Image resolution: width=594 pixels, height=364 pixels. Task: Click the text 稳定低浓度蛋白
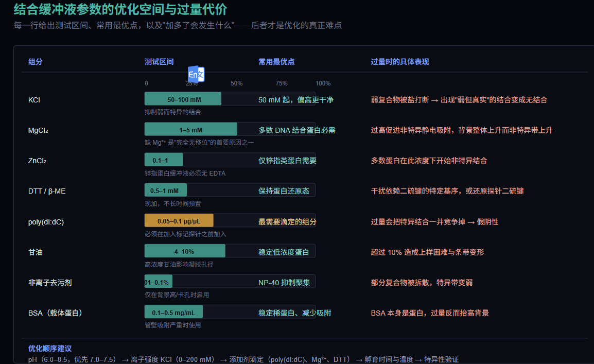point(284,252)
